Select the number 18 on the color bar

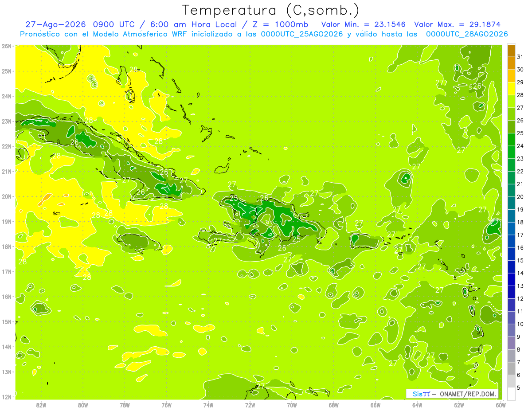(520, 222)
